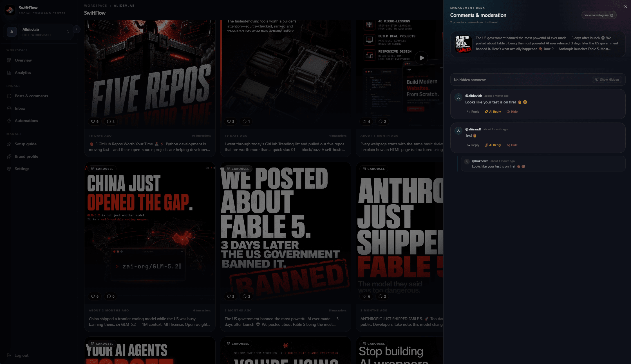Click comment count 0 on China GLM post
The width and height of the screenshot is (631, 364).
coord(111,296)
